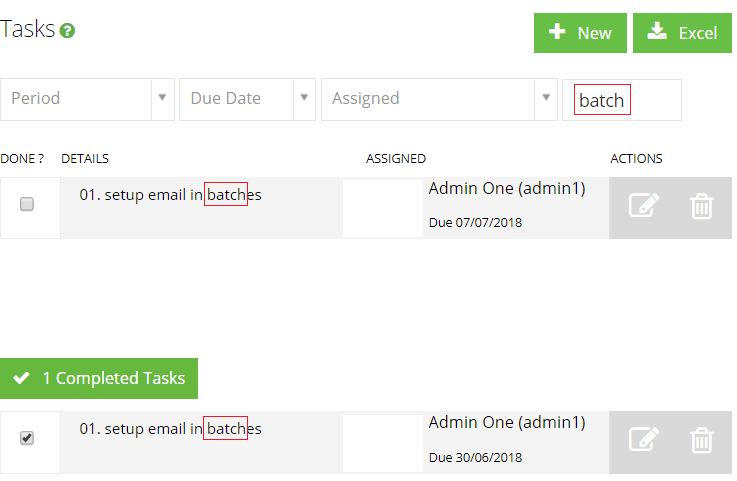Viewport: 737px width, 481px height.
Task: Select the Assigned filter text field
Action: [428, 99]
